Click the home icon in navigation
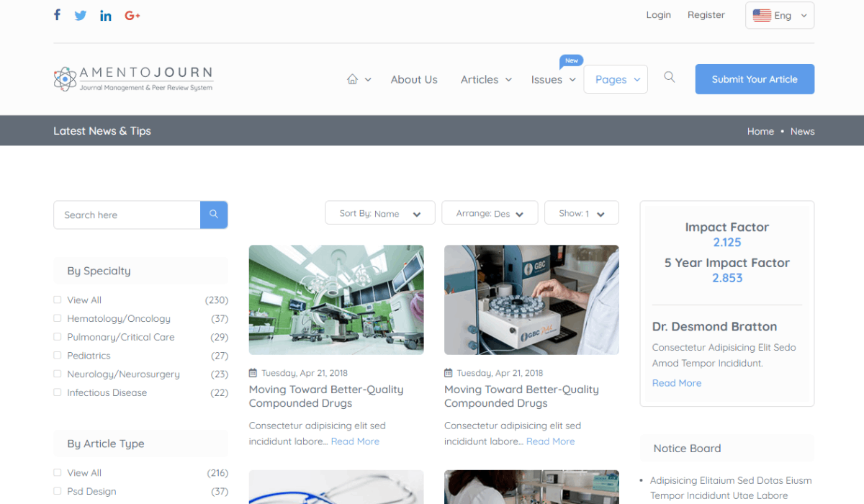Viewport: 864px width, 504px height. coord(352,79)
